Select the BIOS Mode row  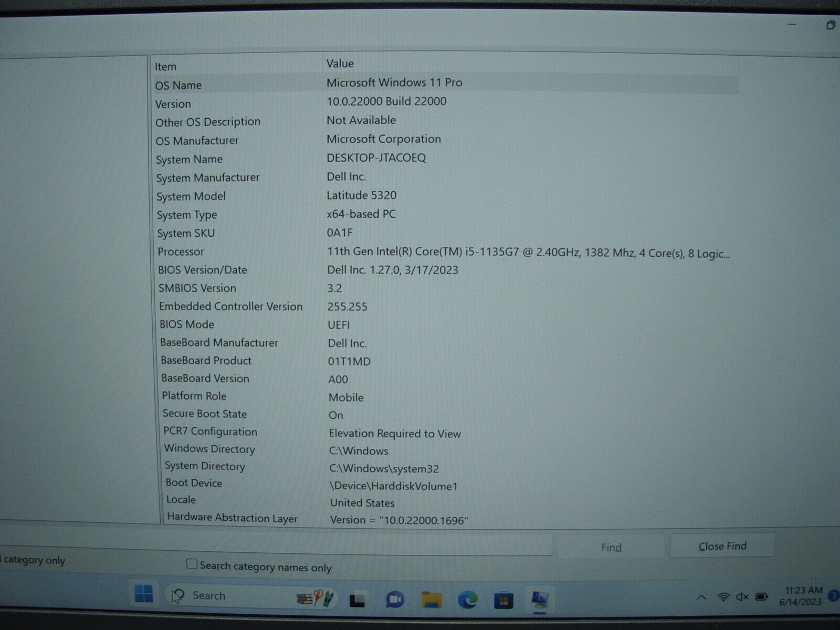[447, 324]
